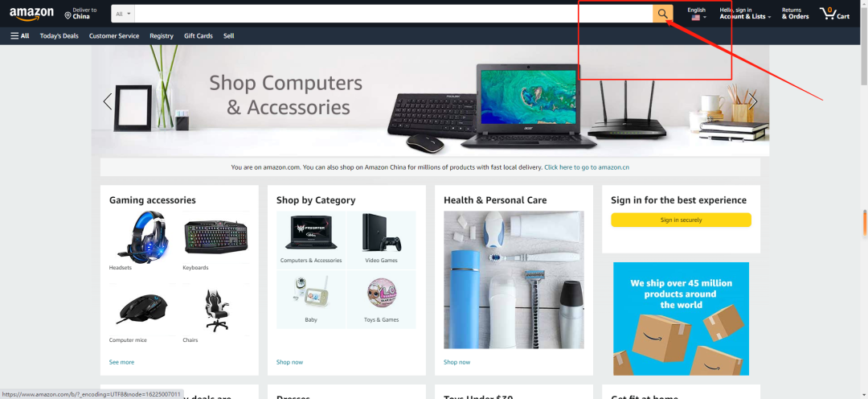The width and height of the screenshot is (868, 399).
Task: Expand the All search category dropdown
Action: click(x=123, y=14)
